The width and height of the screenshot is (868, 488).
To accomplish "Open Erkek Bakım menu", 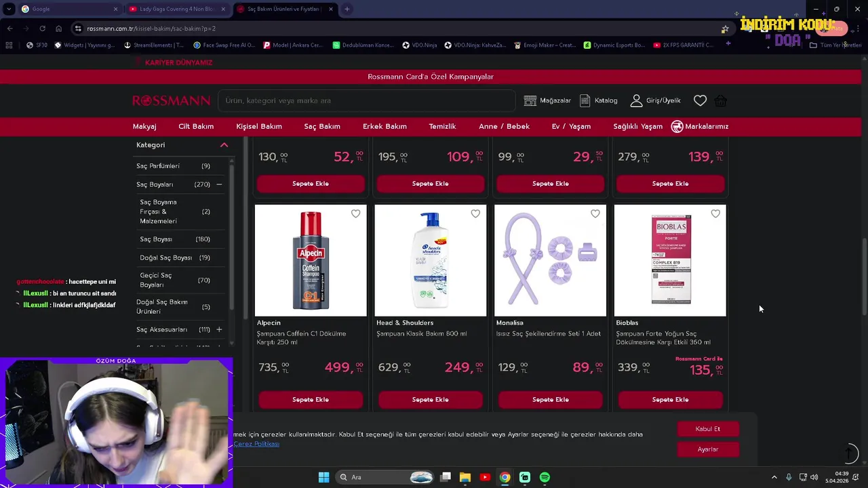I will [384, 126].
